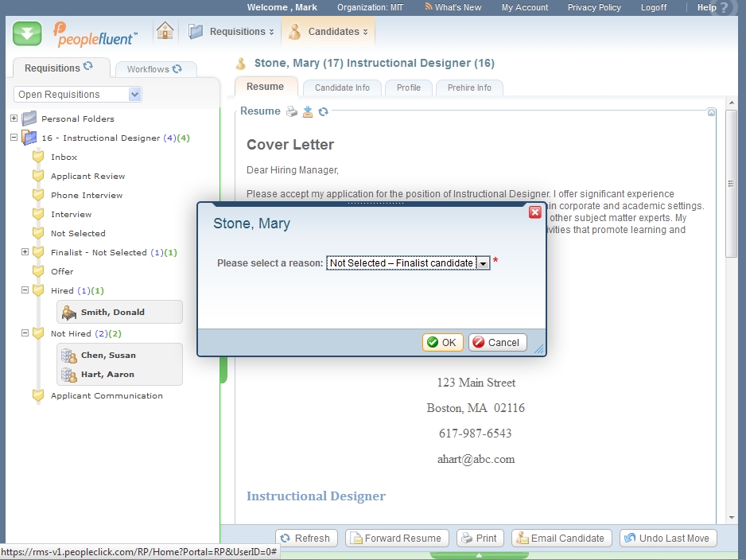Open the Prehire Info tab

pyautogui.click(x=469, y=87)
